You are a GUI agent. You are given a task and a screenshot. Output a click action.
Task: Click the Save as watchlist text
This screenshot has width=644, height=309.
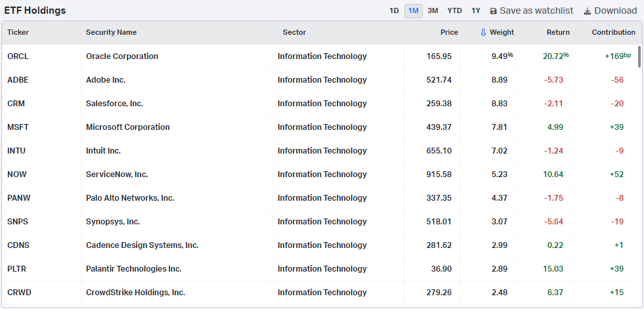(x=536, y=11)
